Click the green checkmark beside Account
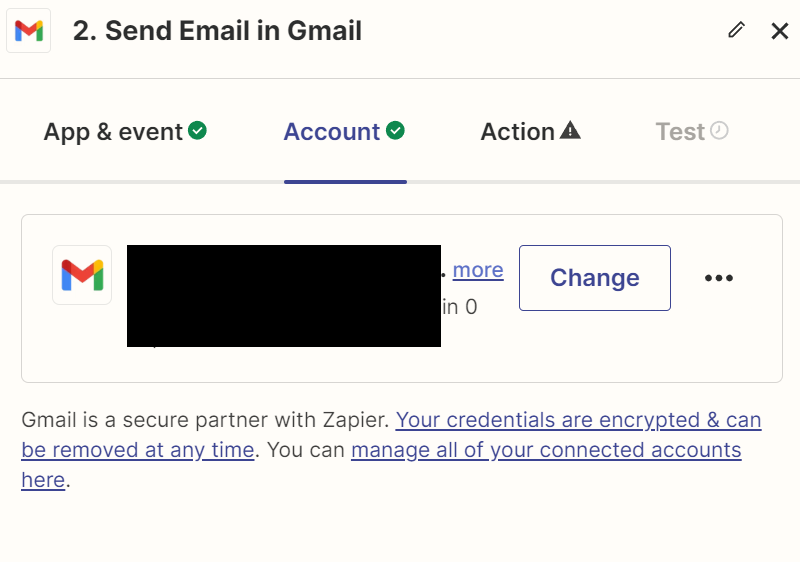The height and width of the screenshot is (562, 800). [396, 130]
